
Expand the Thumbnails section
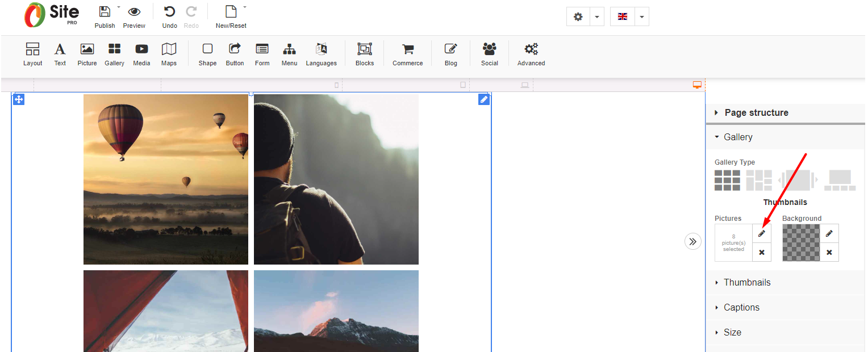746,283
